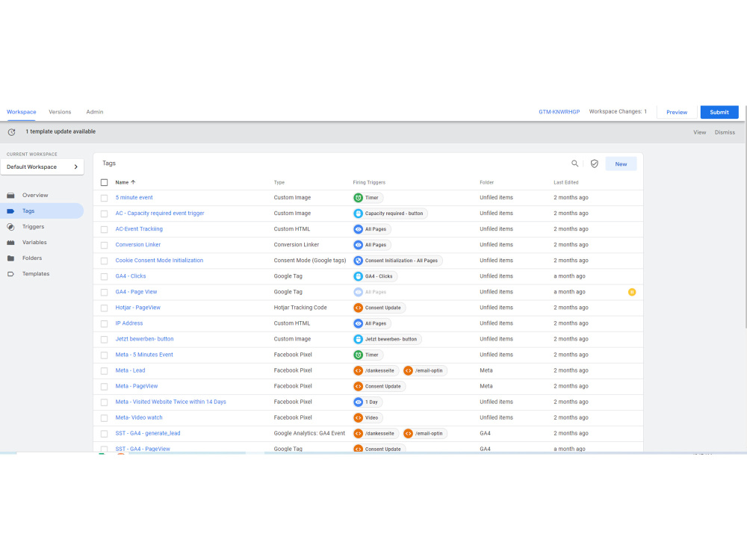Sort by the Folder column header
The width and height of the screenshot is (747, 560).
[x=486, y=182]
